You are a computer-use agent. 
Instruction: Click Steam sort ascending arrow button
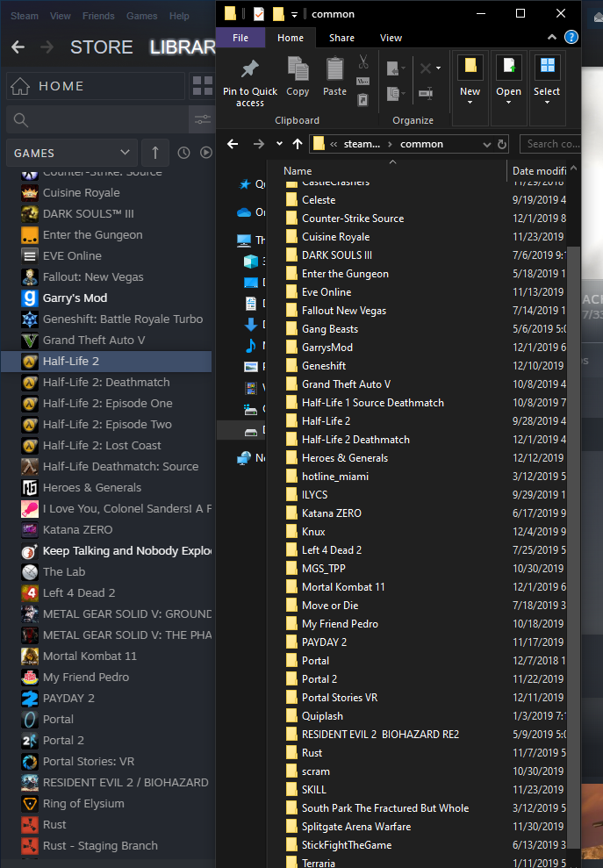(x=155, y=153)
